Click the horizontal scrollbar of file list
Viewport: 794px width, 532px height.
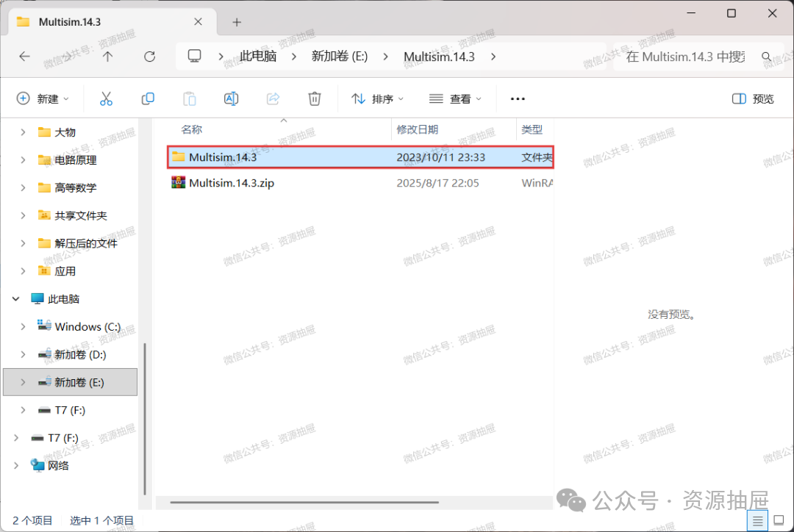[304, 502]
